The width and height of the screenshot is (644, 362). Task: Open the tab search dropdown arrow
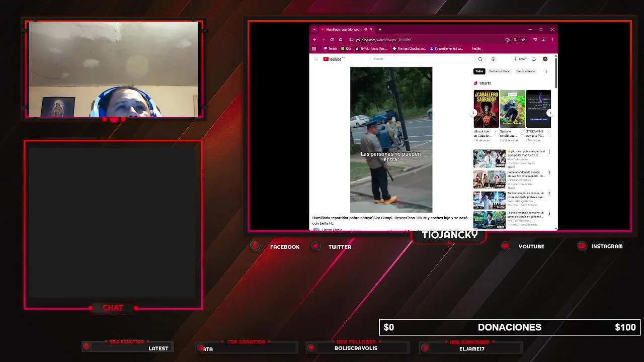pos(314,29)
